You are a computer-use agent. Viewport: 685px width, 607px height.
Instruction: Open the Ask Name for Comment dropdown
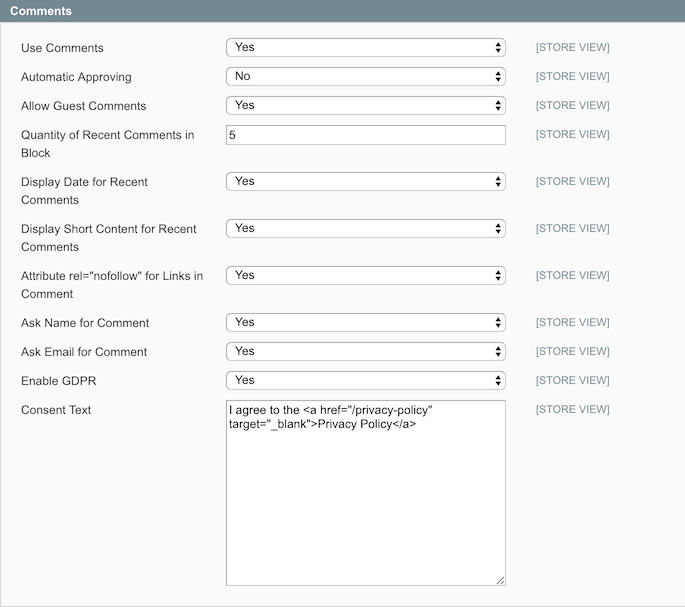tap(365, 323)
